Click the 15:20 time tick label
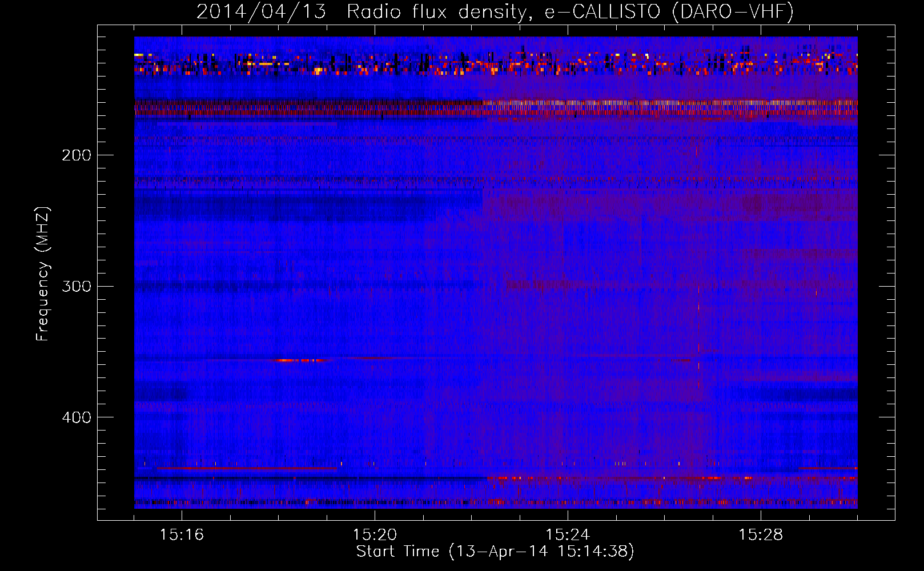This screenshot has height=571, width=924. 375,534
